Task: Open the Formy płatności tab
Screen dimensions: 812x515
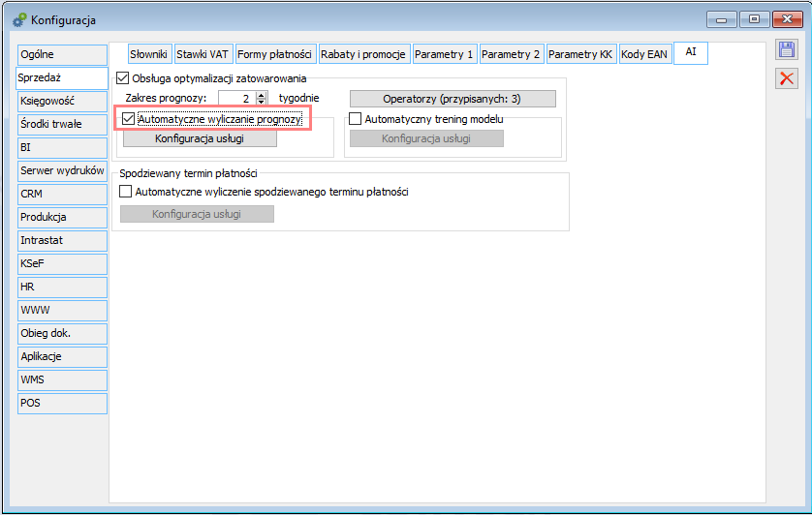Action: point(274,54)
